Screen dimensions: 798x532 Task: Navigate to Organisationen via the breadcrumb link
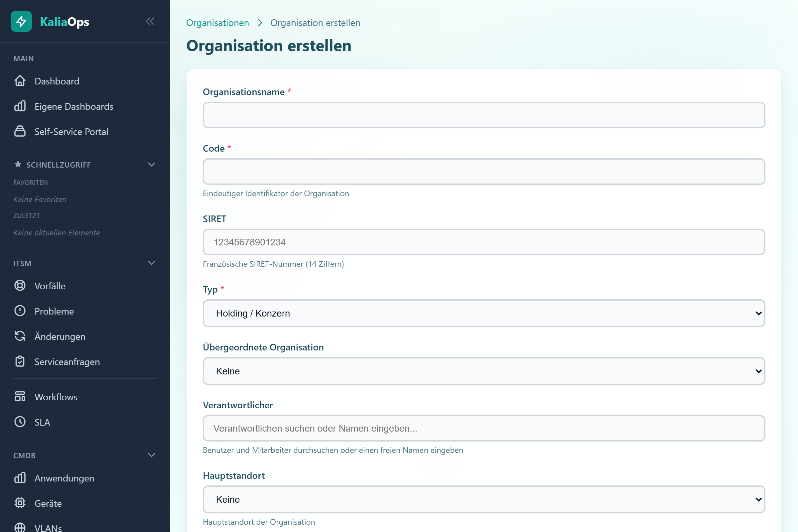point(217,22)
